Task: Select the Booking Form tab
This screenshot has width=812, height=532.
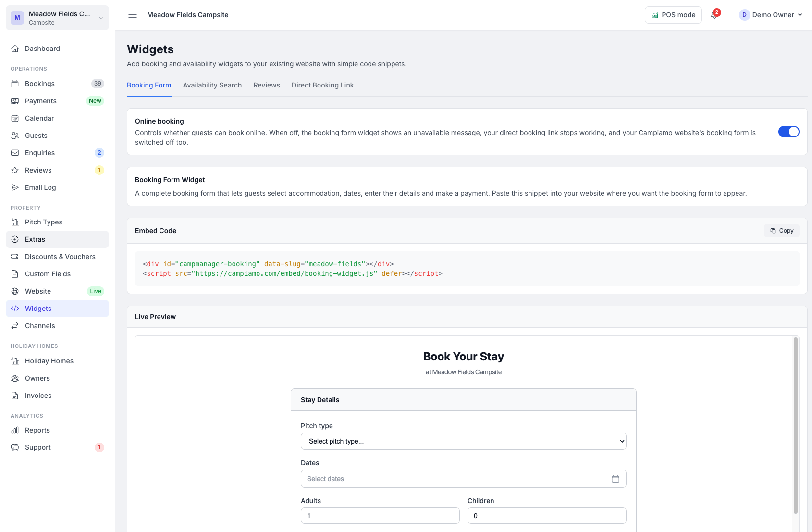Action: point(149,85)
